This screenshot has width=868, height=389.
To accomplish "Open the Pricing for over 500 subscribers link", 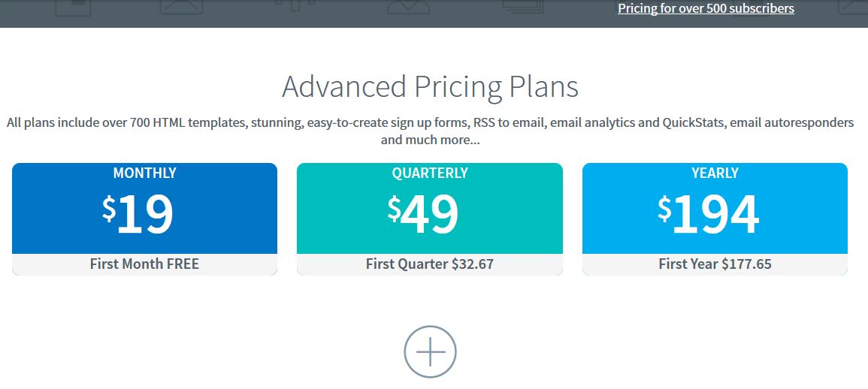I will point(706,8).
